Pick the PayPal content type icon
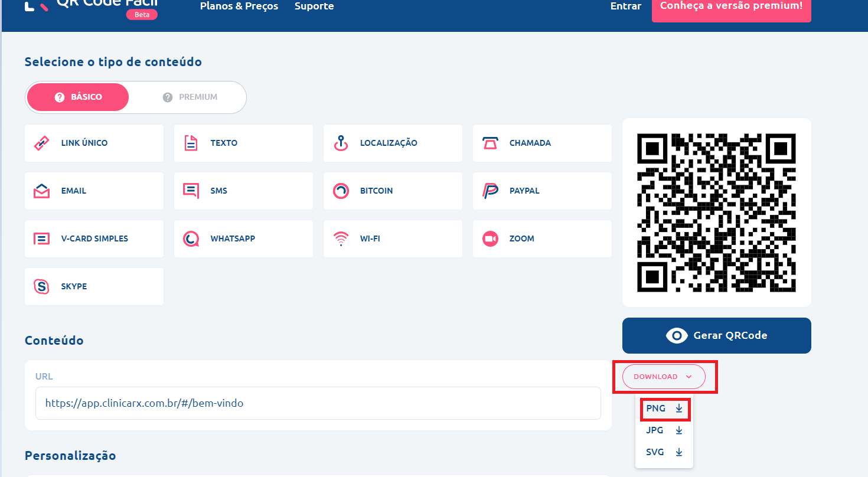This screenshot has height=477, width=868. click(490, 191)
